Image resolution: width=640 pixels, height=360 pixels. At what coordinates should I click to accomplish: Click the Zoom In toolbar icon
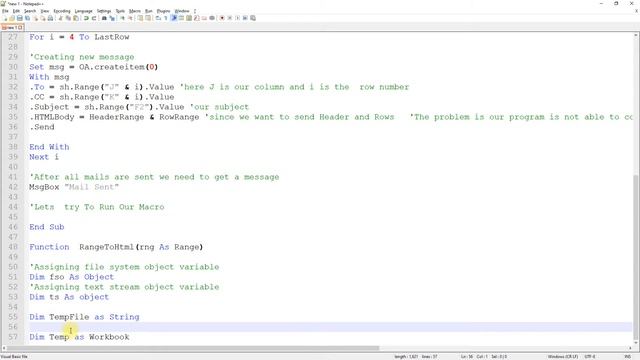(123, 18)
